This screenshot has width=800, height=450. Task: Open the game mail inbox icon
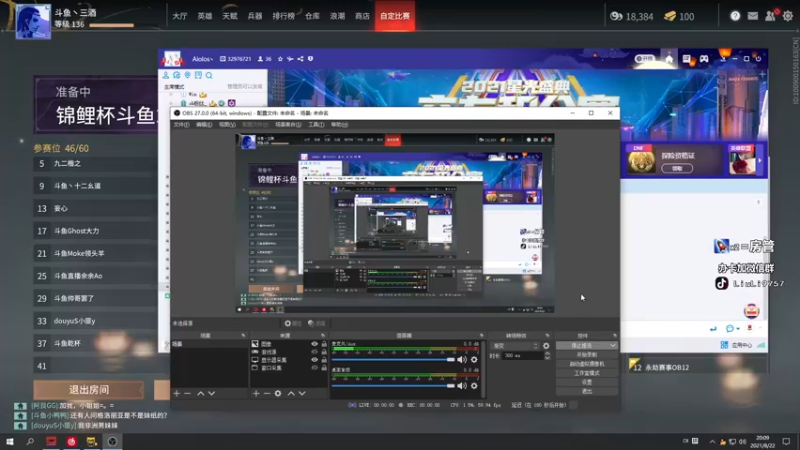(x=753, y=16)
